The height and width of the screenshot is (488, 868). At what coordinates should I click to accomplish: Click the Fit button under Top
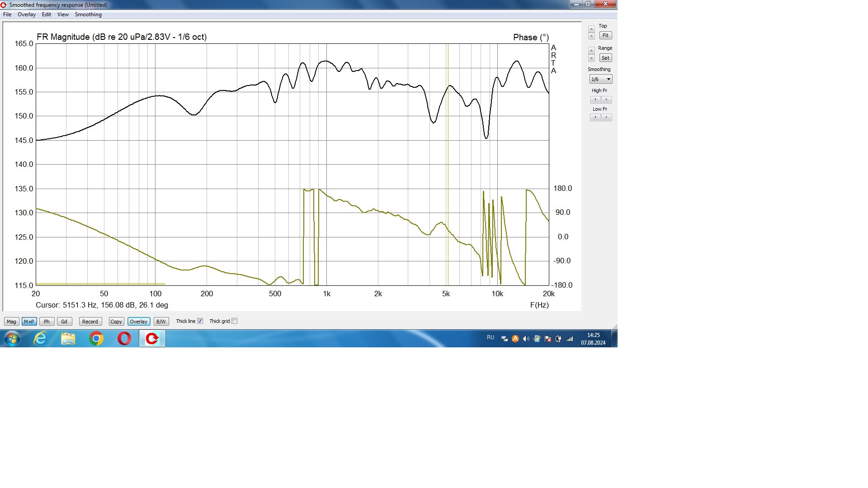click(605, 35)
